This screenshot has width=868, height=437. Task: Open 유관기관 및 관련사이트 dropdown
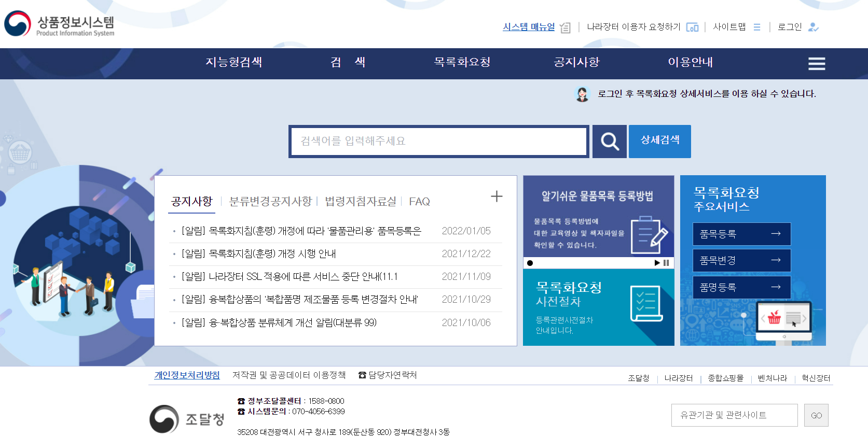coord(734,415)
